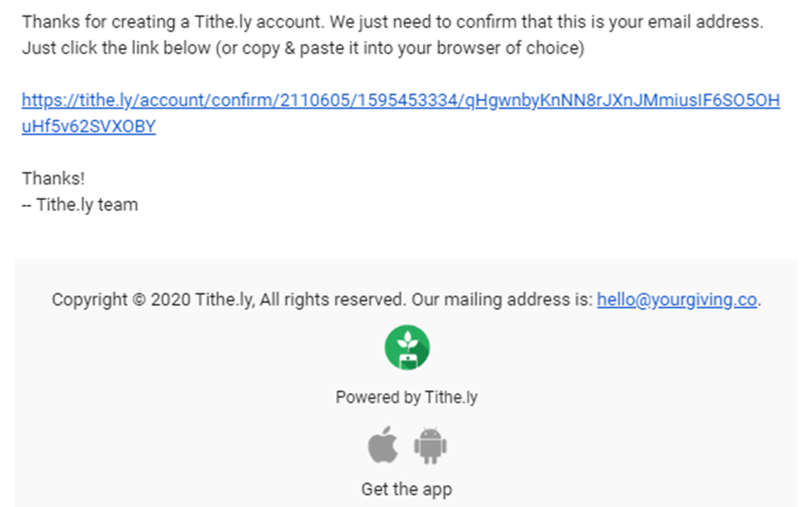The height and width of the screenshot is (507, 812).
Task: Click the '-- Tithe.ly team' signature
Action: click(80, 205)
